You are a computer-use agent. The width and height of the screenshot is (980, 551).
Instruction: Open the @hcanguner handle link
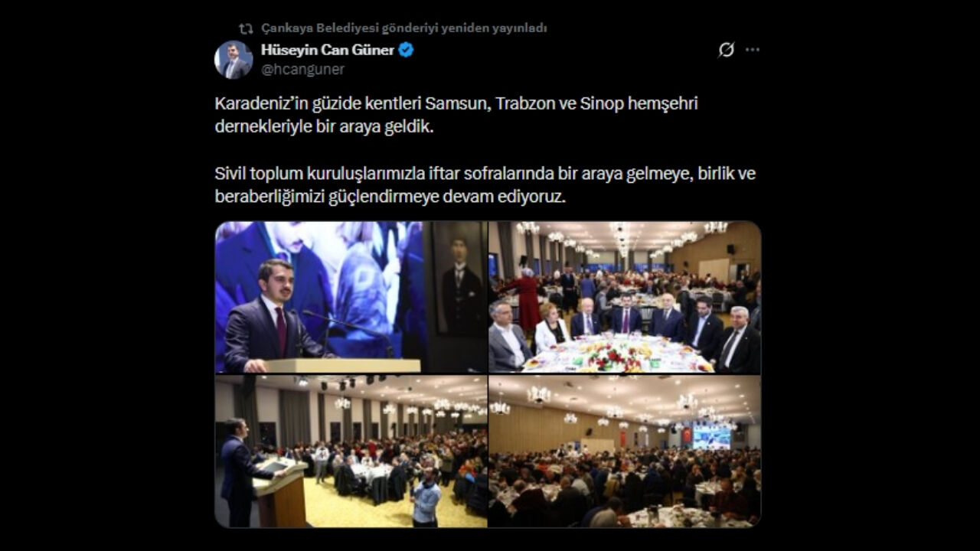[x=303, y=70]
